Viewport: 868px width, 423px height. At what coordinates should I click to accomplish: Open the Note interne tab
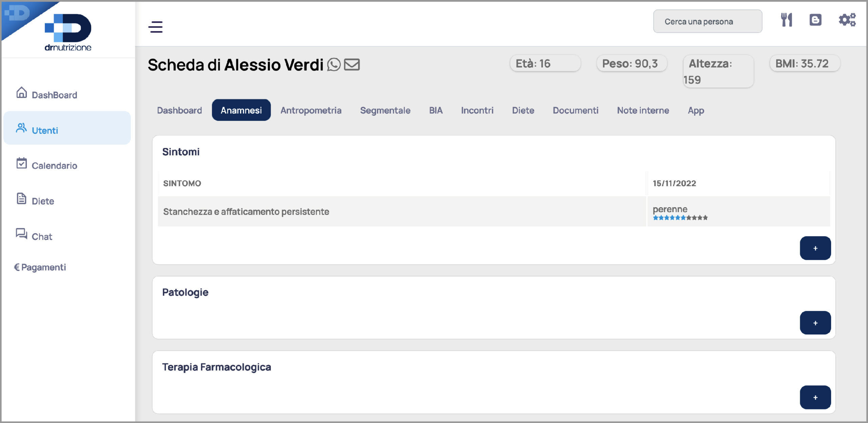[x=643, y=110]
